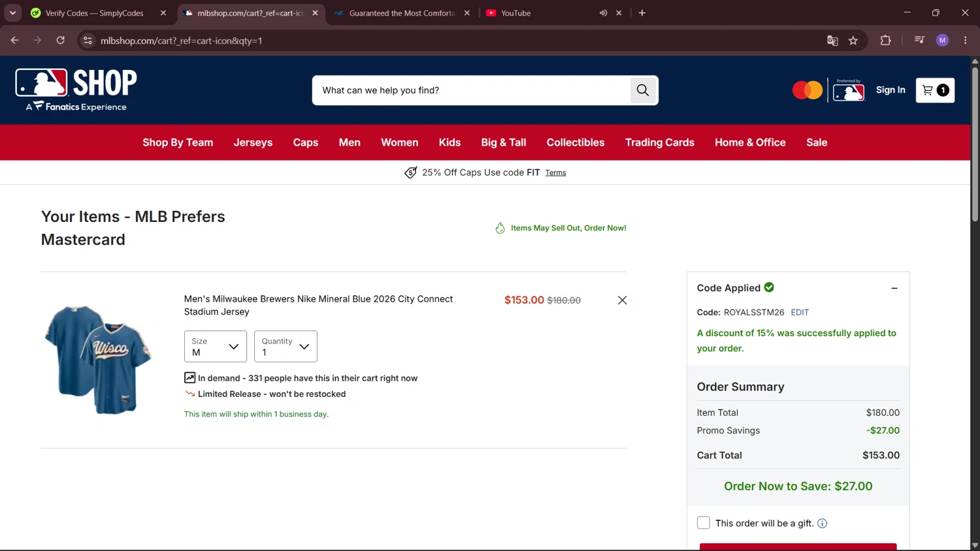Open the Shop By Team menu
Image resolution: width=980 pixels, height=551 pixels.
(x=178, y=142)
